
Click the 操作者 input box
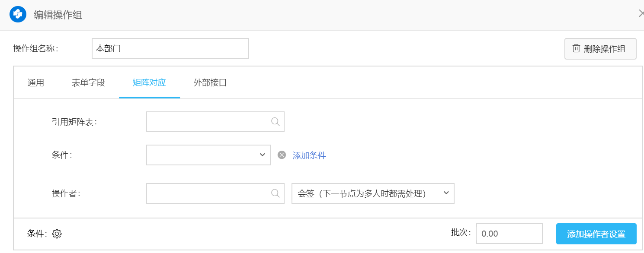[x=208, y=193]
